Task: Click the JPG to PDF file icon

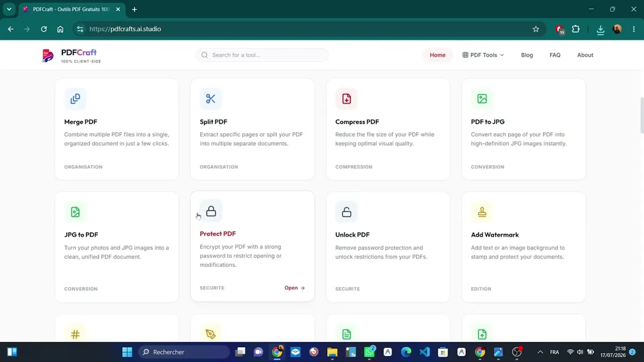Action: click(x=75, y=212)
